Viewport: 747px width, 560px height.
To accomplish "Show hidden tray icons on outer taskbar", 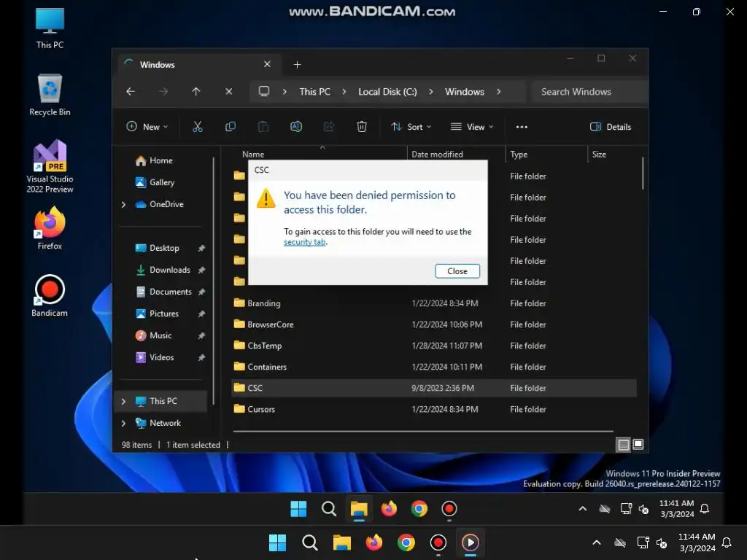I will pos(597,542).
